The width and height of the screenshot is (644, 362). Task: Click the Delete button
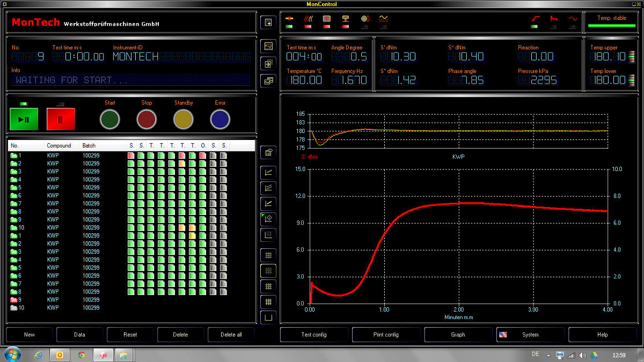[180, 335]
